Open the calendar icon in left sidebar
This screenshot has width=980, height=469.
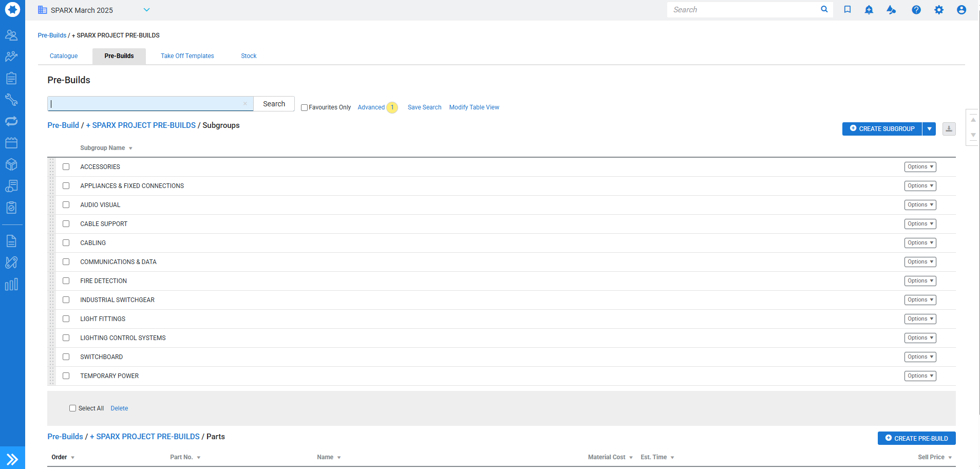11,143
